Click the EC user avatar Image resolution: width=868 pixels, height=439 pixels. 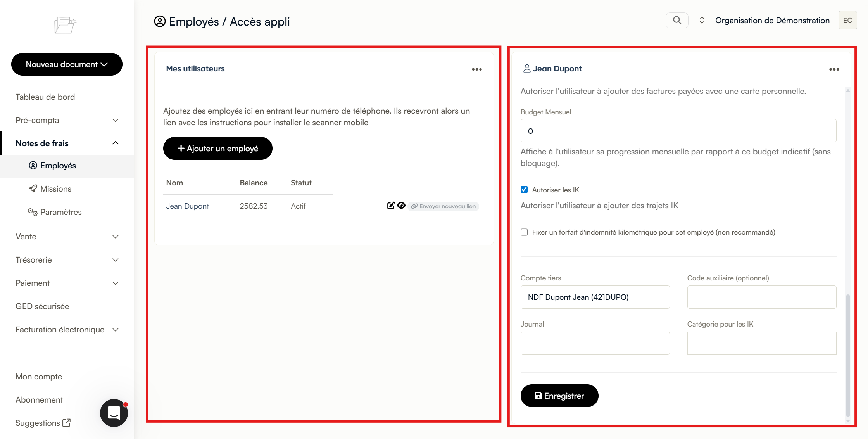[847, 20]
